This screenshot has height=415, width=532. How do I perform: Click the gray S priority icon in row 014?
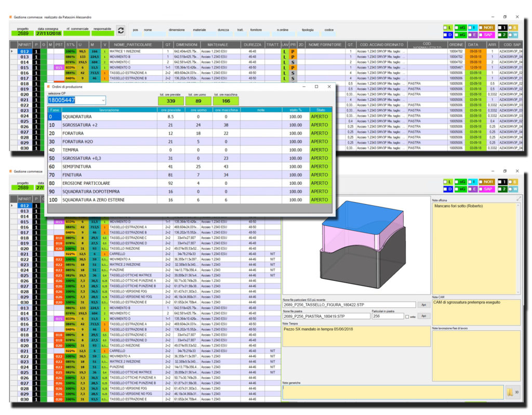(x=292, y=62)
